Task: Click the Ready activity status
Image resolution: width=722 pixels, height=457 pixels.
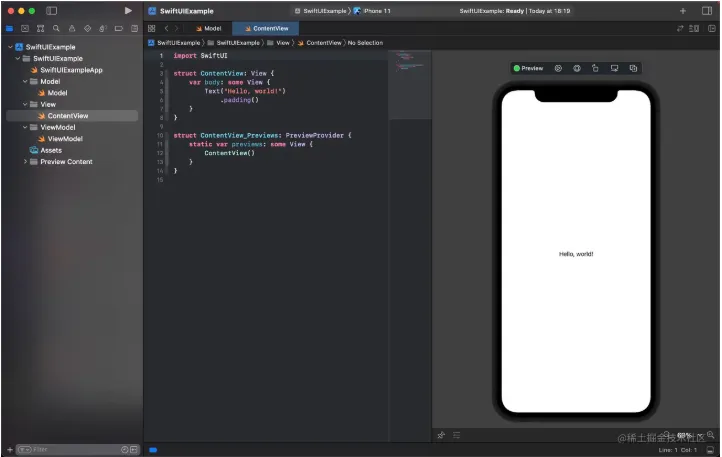Action: click(514, 11)
